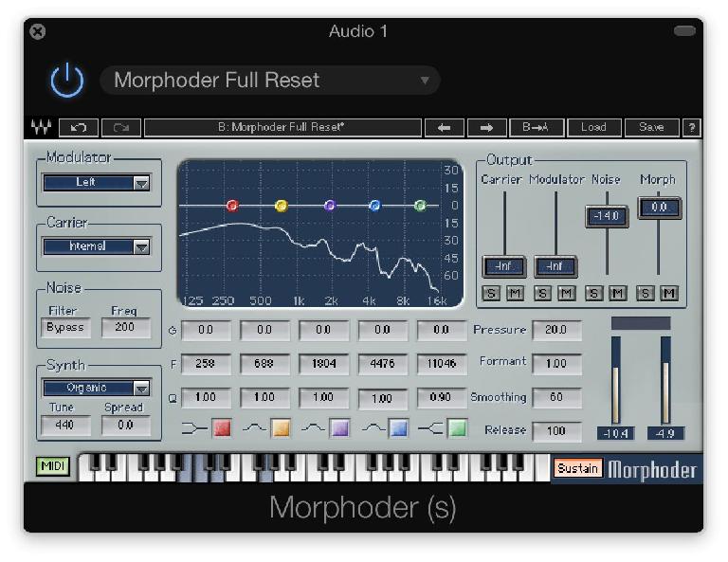Click the Formant 1.00 field
Viewport: 728px width, 562px height.
556,364
